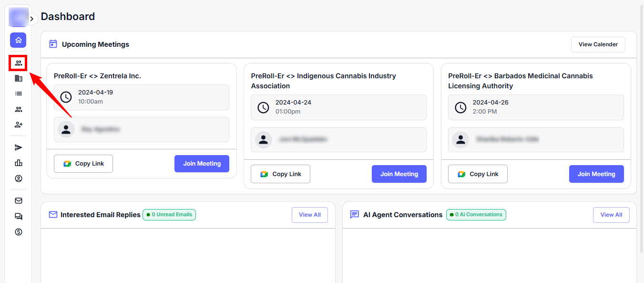This screenshot has height=283, width=644.
Task: Click the paper plane send icon
Action: 19,147
